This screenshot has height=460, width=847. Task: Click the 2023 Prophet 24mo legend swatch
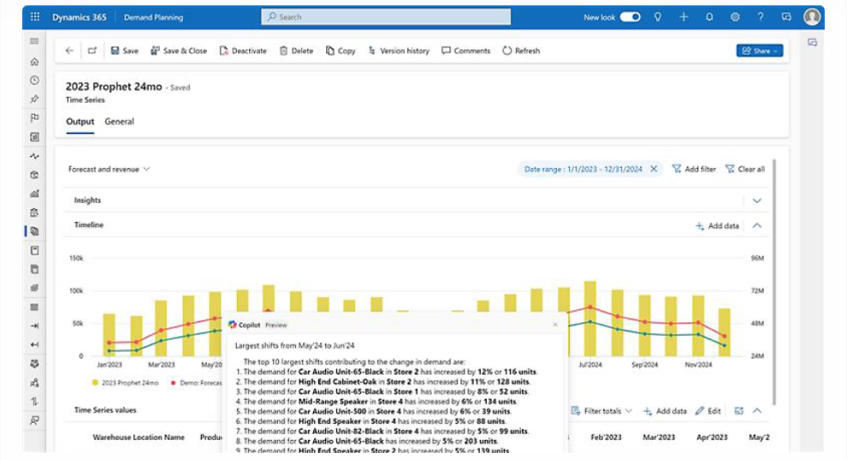click(x=95, y=382)
